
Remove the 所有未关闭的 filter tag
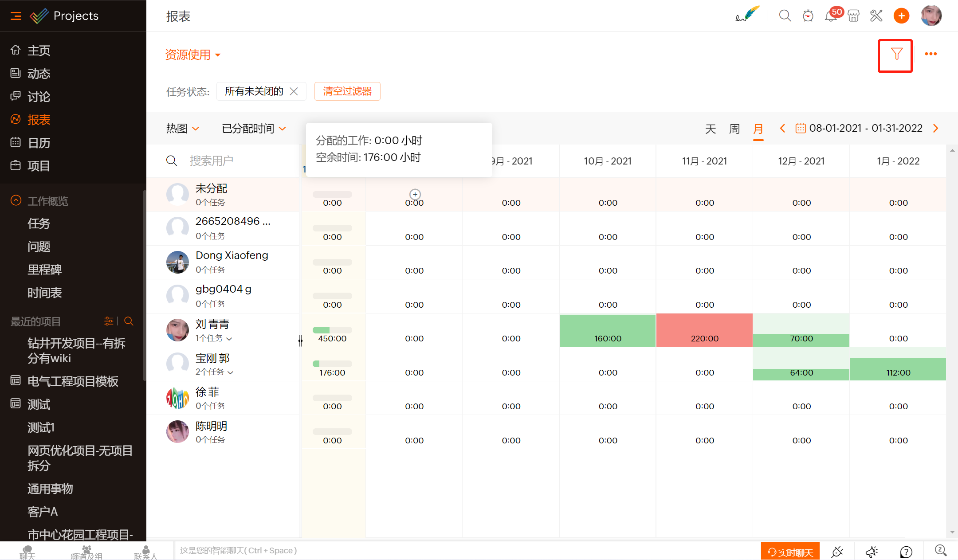[294, 91]
